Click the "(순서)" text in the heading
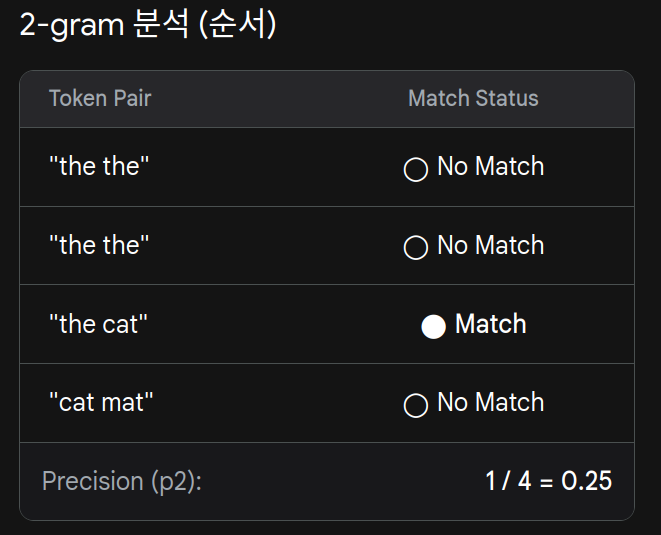661x535 pixels. tap(237, 26)
